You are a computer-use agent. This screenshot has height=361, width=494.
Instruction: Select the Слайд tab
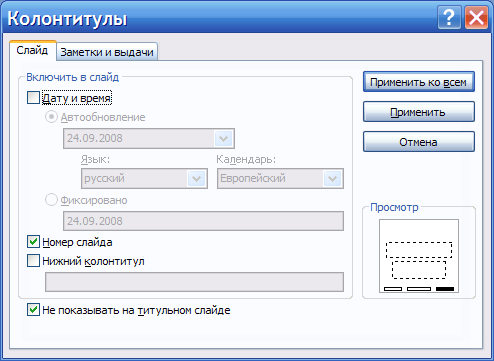click(32, 51)
